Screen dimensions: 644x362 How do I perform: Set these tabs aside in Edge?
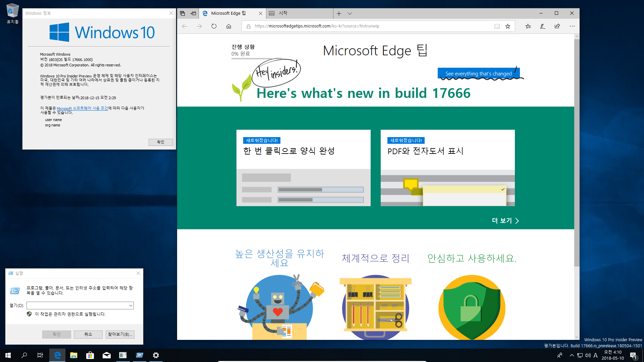[193, 13]
